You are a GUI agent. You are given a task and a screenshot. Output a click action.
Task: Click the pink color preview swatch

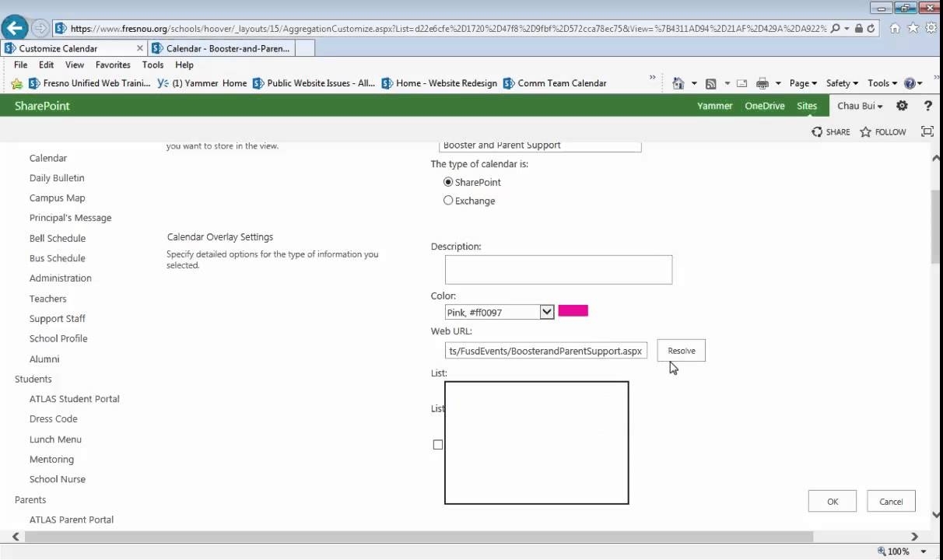point(573,311)
